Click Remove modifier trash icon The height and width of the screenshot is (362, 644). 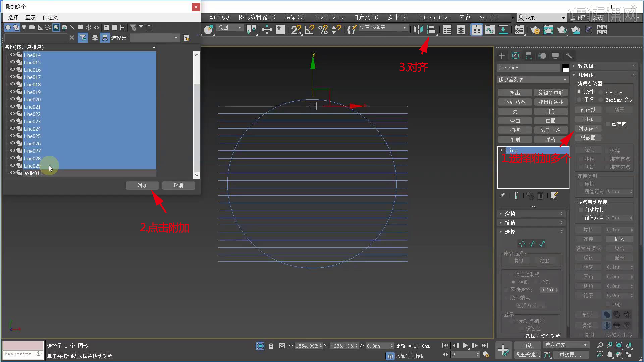(x=540, y=196)
